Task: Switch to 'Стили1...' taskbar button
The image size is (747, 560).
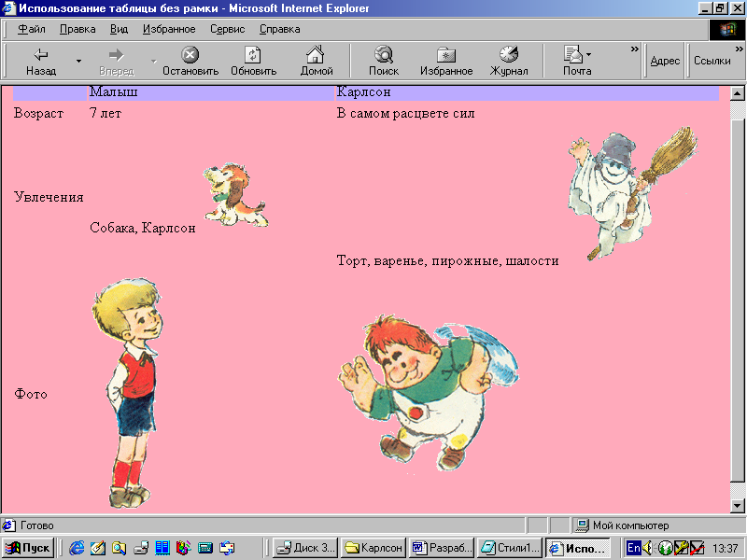Action: click(510, 548)
